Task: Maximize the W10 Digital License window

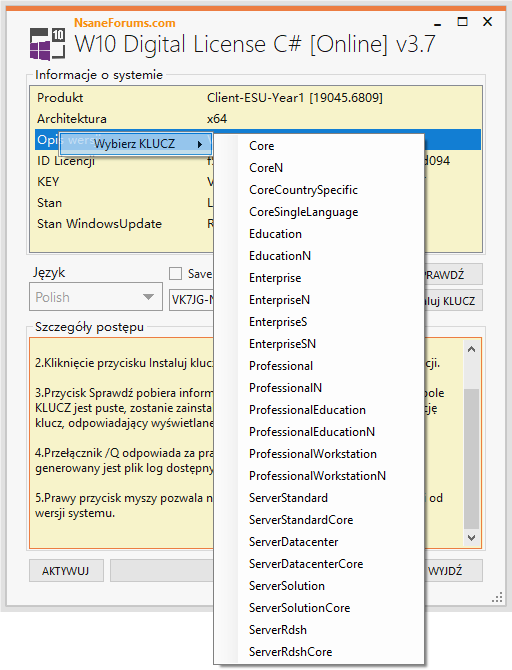Action: point(462,22)
